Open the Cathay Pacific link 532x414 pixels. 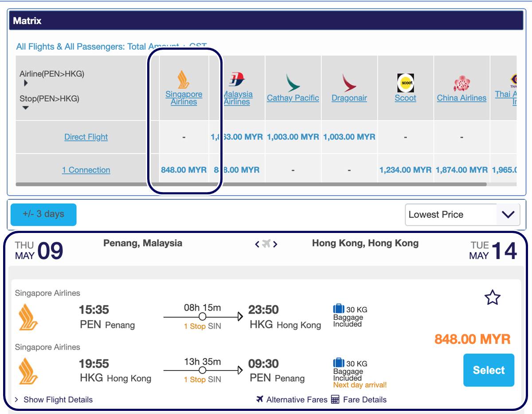(293, 98)
